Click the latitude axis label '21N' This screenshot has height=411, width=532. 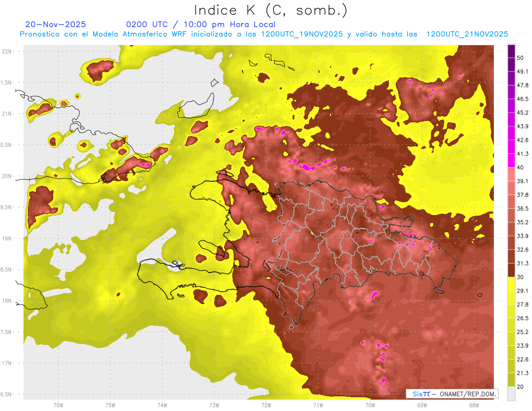click(x=7, y=114)
